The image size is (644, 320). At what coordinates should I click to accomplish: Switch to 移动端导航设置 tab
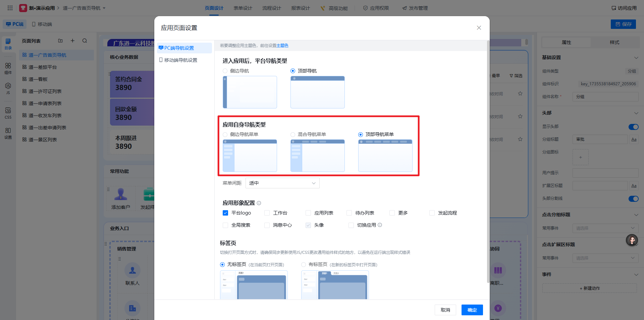(180, 60)
